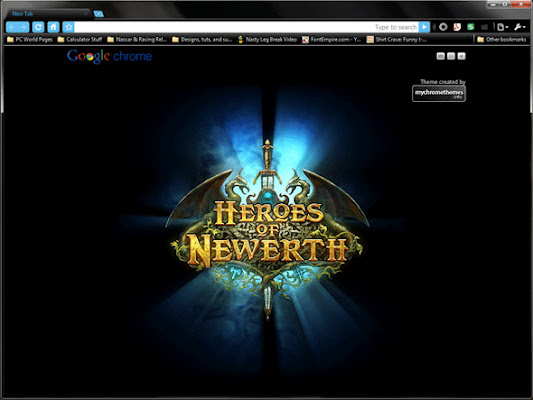The width and height of the screenshot is (533, 400).
Task: Close the New Tab tab using its x
Action: point(86,14)
